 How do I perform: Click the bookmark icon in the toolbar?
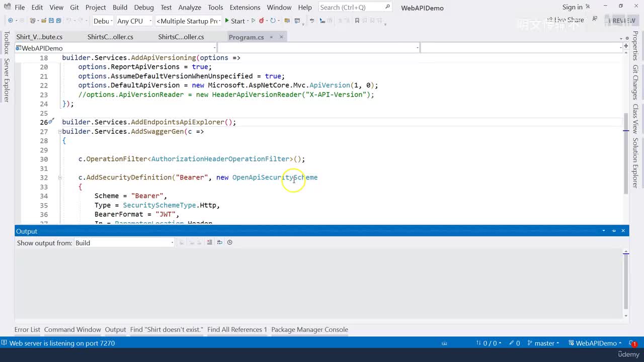[x=357, y=21]
